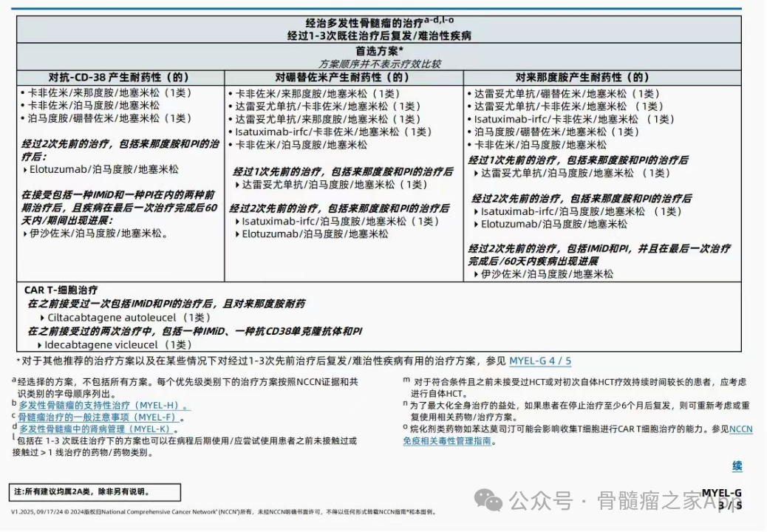The height and width of the screenshot is (532, 767).
Task: Click 达雷妥尤单抗/泊马度胺/地塞米松 in the 对硼替佐米 column
Action: (335, 184)
